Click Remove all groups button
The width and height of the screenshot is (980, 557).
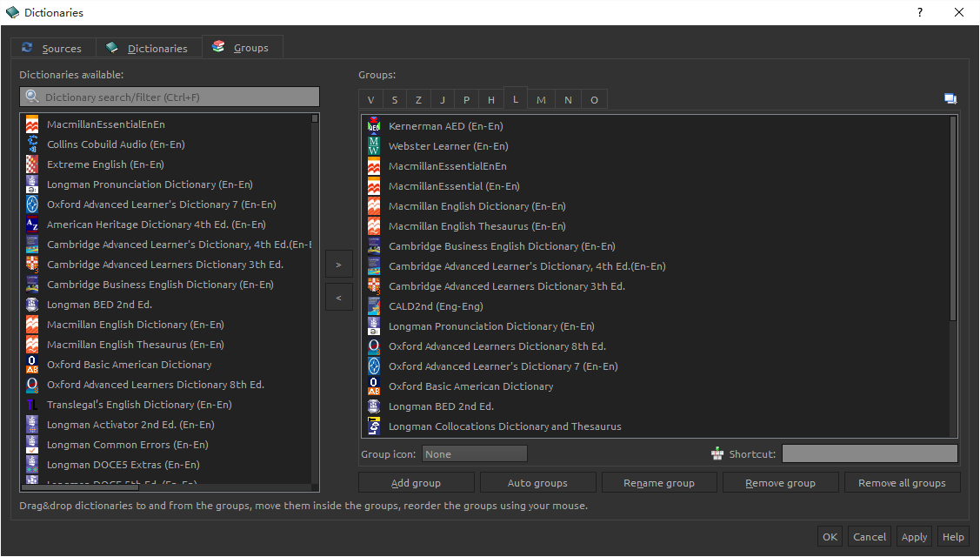[x=902, y=482]
